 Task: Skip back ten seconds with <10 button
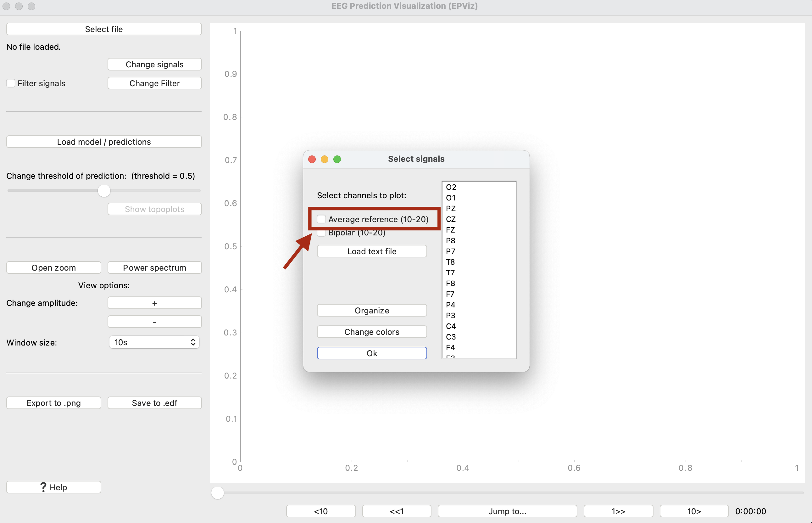coord(321,511)
